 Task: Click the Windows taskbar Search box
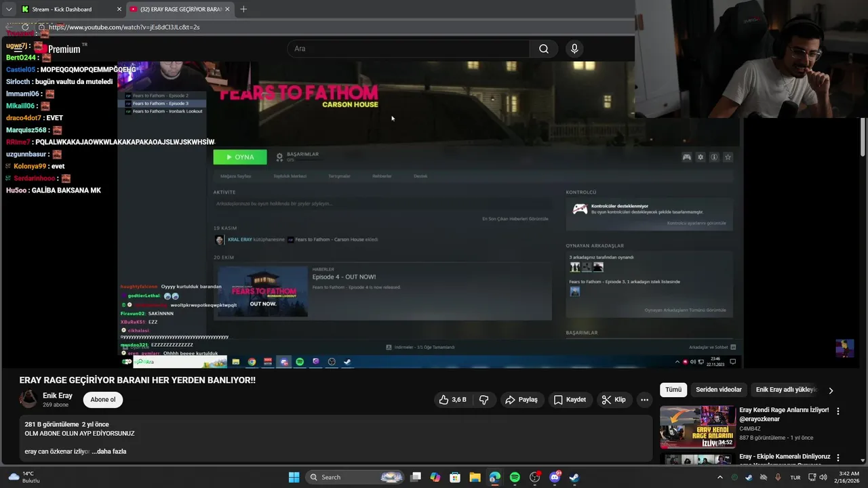click(356, 477)
